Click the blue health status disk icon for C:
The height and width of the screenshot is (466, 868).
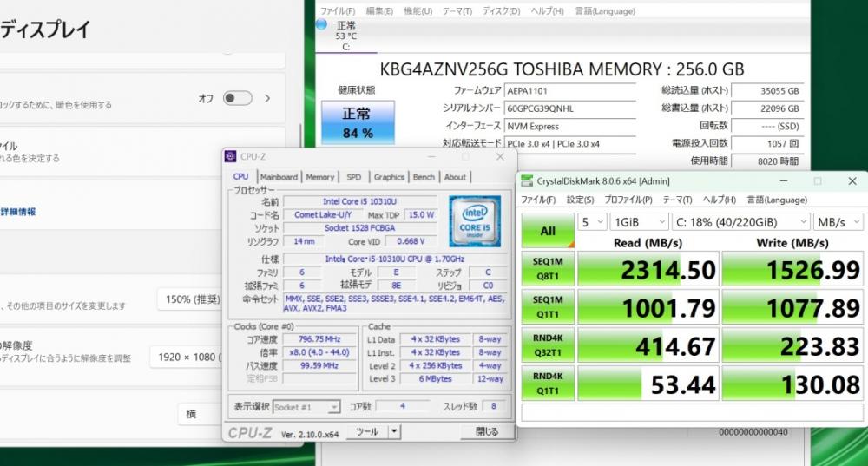[x=322, y=25]
